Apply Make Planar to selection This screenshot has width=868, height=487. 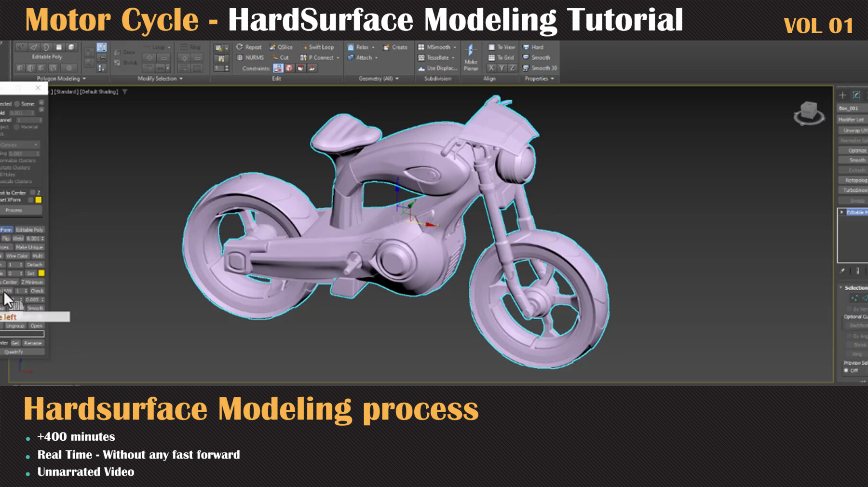click(471, 57)
